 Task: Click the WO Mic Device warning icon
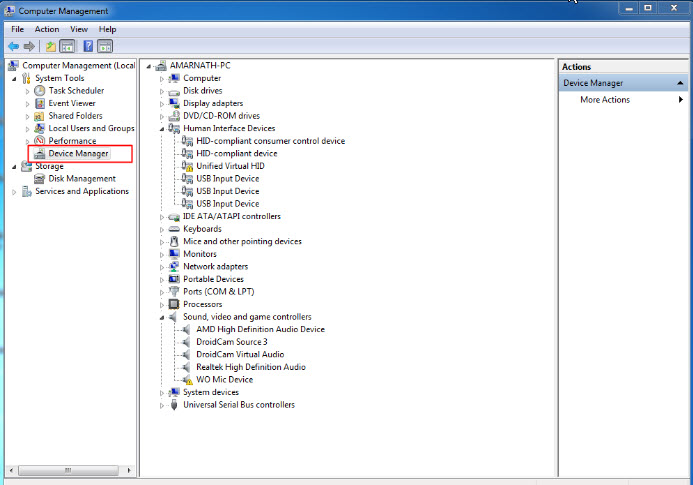(x=187, y=380)
